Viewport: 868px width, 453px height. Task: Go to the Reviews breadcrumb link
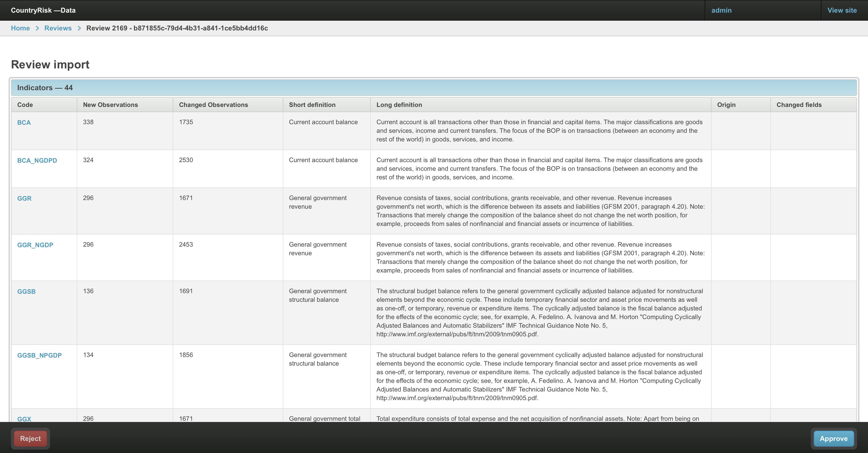tap(58, 28)
